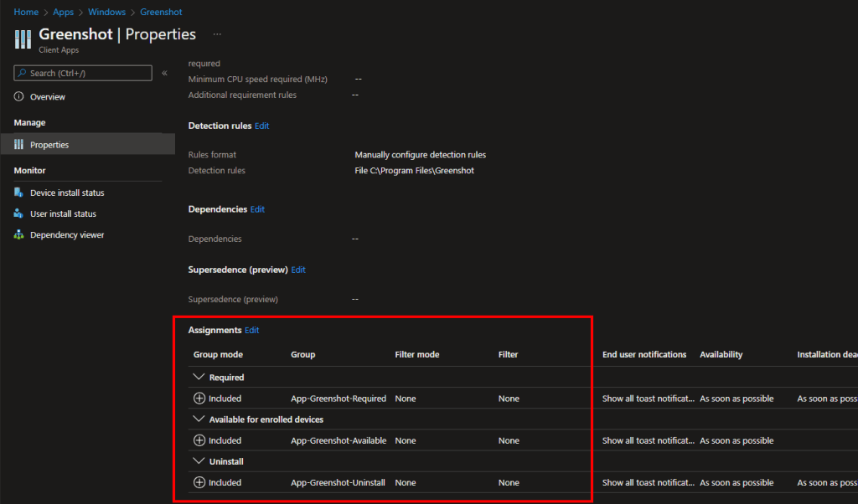Screen dimensions: 858x504
Task: Open the ellipsis menu beside Greenshot Properties
Action: tap(217, 34)
